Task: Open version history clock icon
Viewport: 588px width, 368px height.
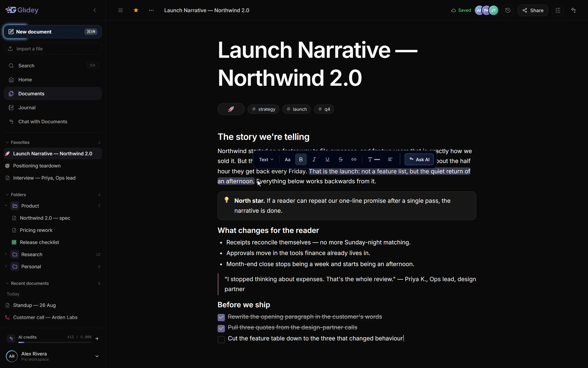Action: click(x=508, y=10)
